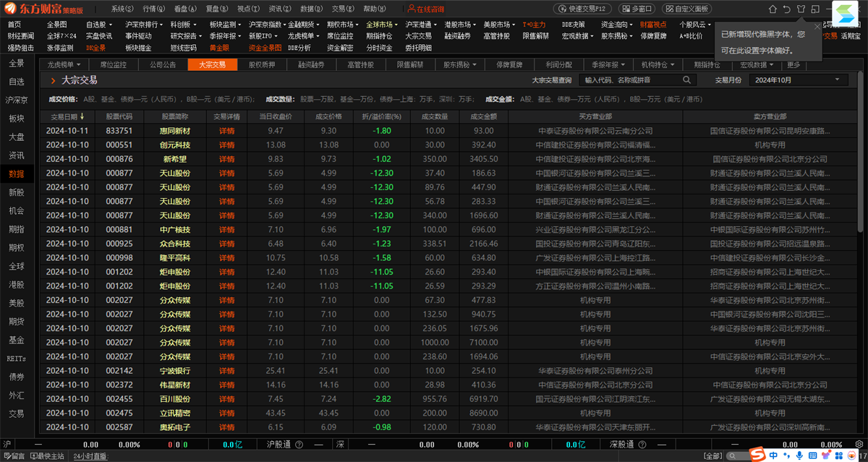Switch to the 席位监控 tab
Viewport: 868px width, 462px height.
coord(112,64)
